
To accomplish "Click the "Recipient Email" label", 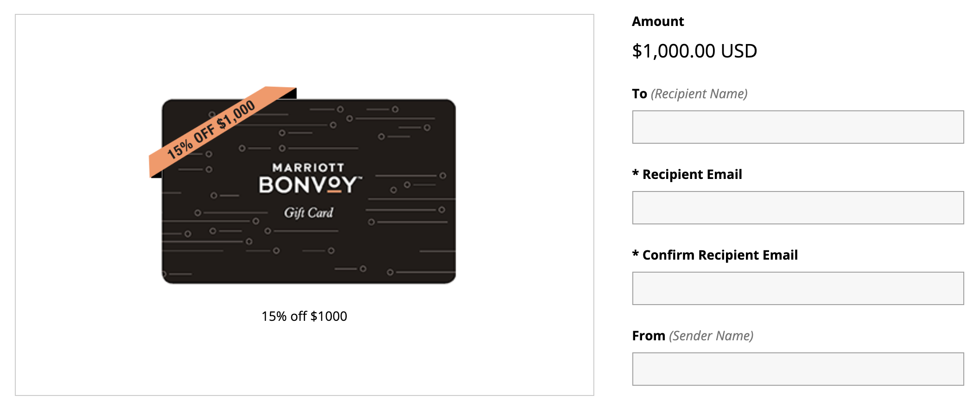I will 692,174.
